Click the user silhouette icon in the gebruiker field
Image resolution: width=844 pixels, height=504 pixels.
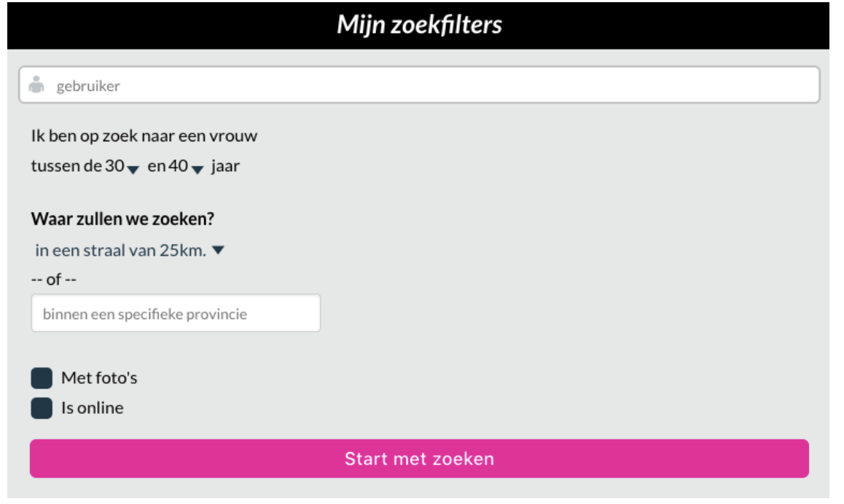click(x=36, y=84)
